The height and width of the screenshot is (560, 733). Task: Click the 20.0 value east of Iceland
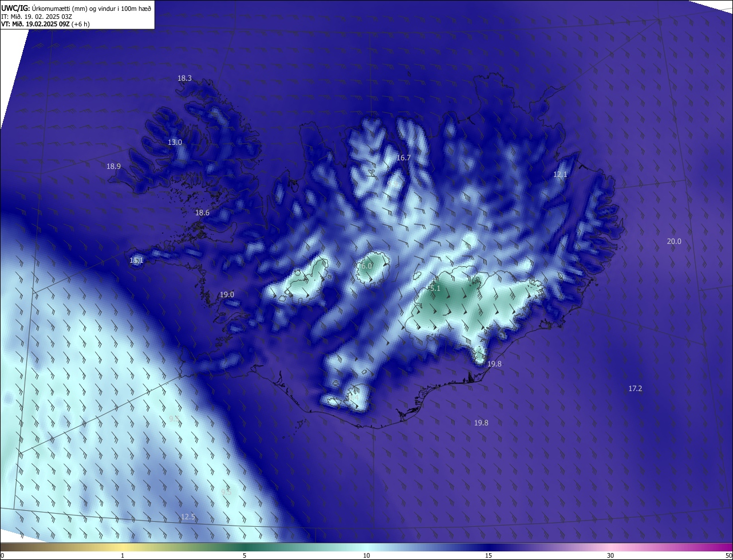(x=674, y=241)
